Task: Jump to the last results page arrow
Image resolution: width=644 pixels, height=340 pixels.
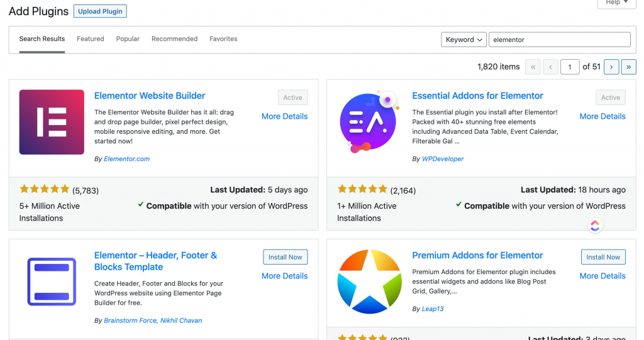Action: [x=628, y=67]
